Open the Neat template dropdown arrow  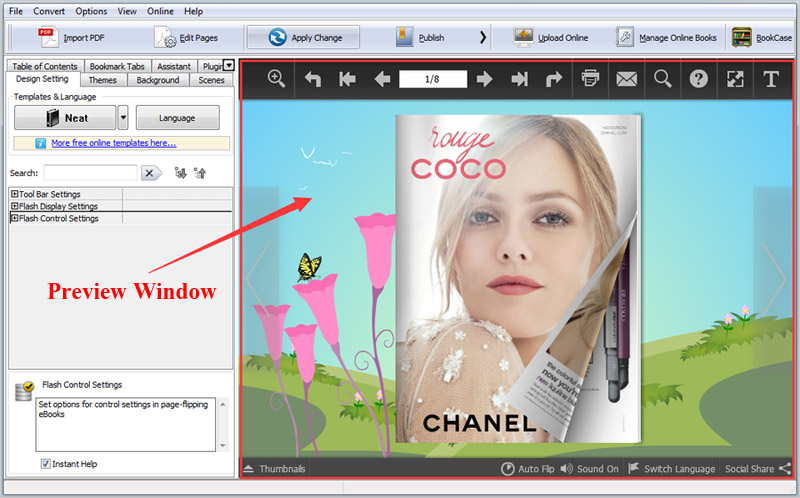point(123,117)
